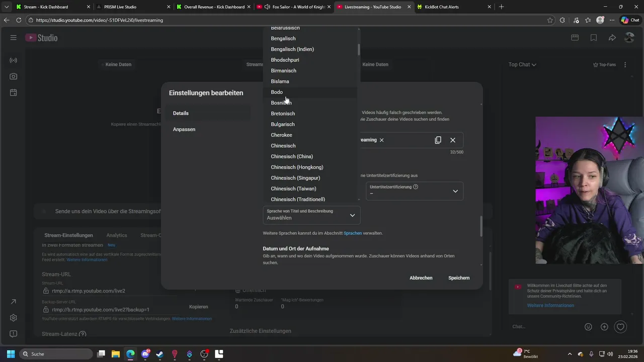Image resolution: width=644 pixels, height=362 pixels.
Task: Click Kopieren button for the stream key
Action: [199, 307]
